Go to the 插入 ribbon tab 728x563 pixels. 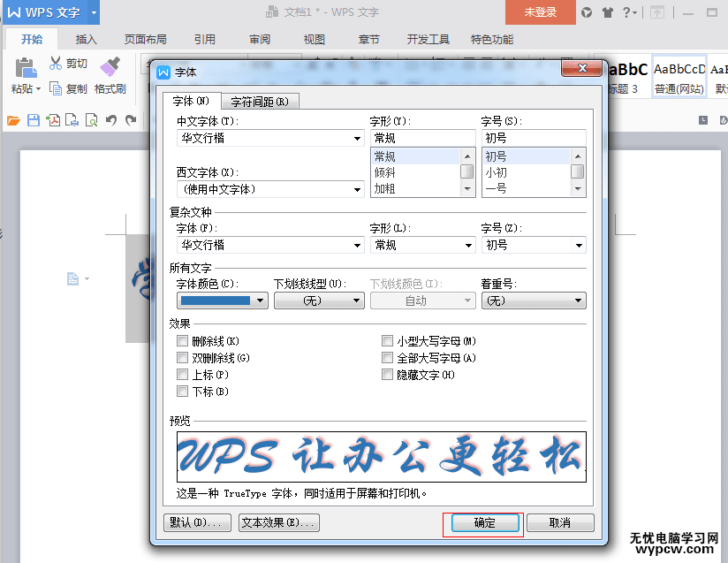85,39
